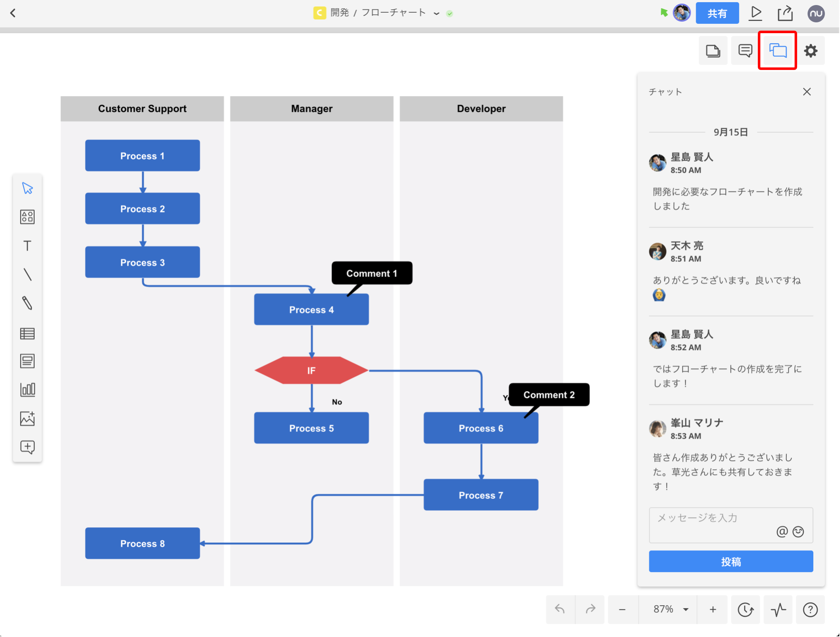Open the emoji picker in chat

(x=799, y=532)
